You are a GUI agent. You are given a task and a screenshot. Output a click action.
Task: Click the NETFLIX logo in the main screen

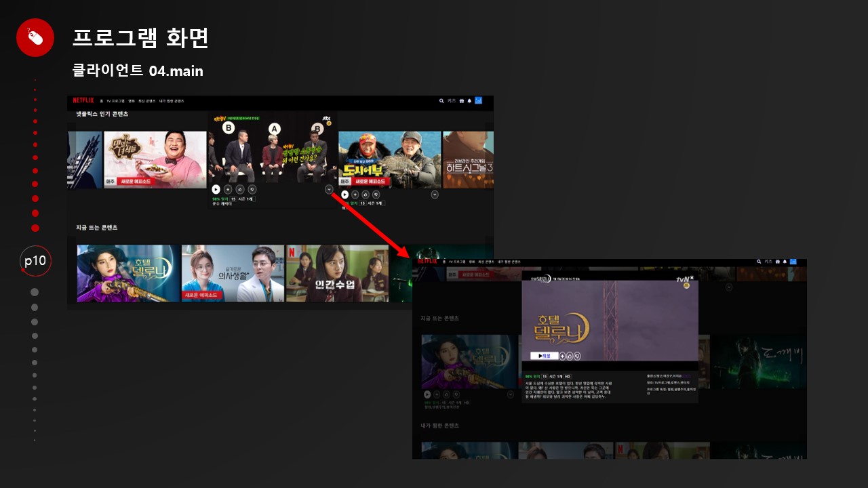coord(83,100)
